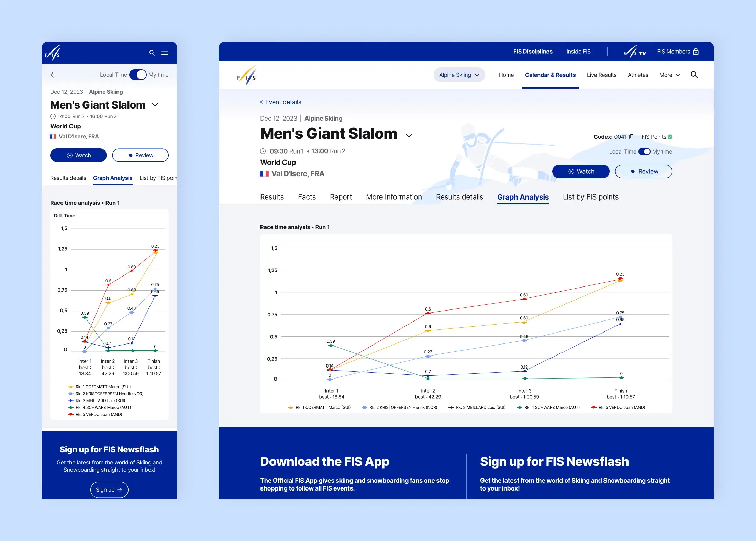The image size is (756, 541).
Task: Go to Home in main nav
Action: click(x=506, y=75)
